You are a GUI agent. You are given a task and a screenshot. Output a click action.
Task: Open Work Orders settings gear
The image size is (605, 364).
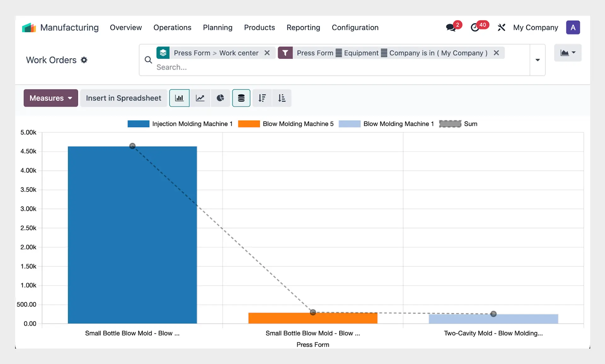pos(84,60)
